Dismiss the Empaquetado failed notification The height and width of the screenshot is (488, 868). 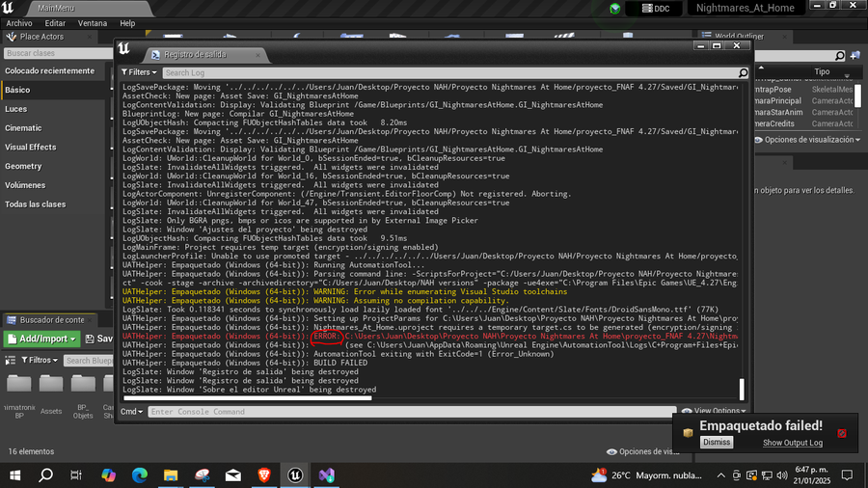717,442
